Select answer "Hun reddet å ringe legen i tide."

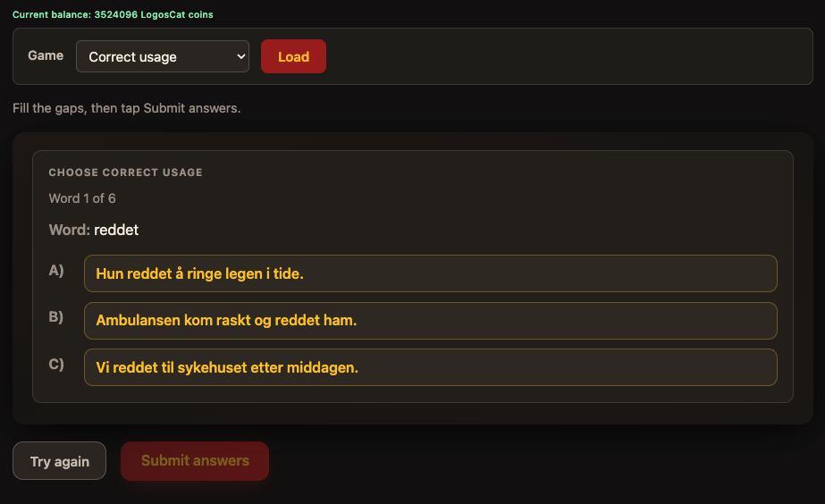430,273
